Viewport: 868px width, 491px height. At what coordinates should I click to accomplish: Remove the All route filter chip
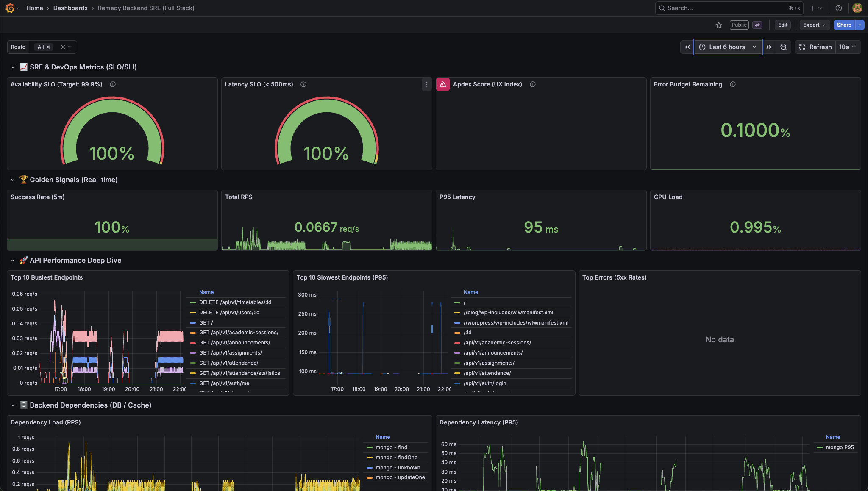coord(48,47)
